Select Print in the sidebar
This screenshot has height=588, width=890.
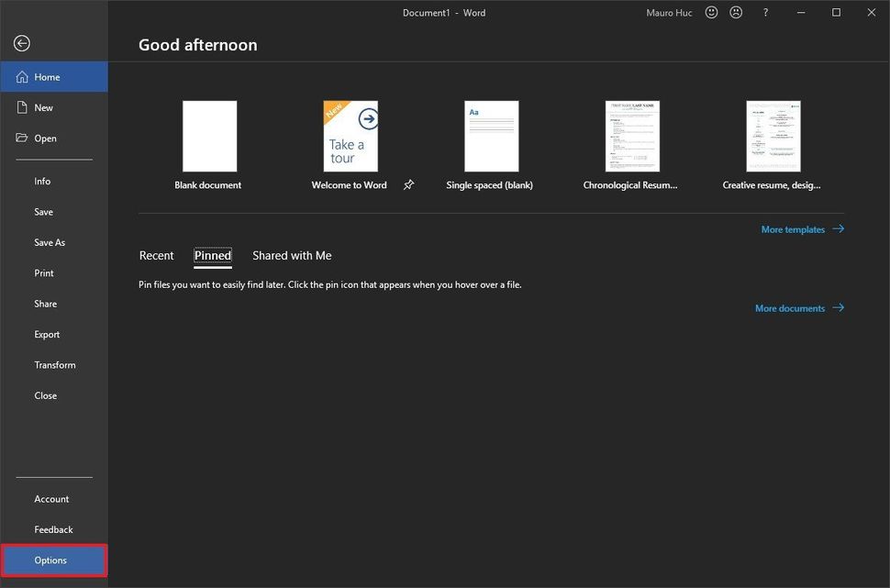(43, 272)
